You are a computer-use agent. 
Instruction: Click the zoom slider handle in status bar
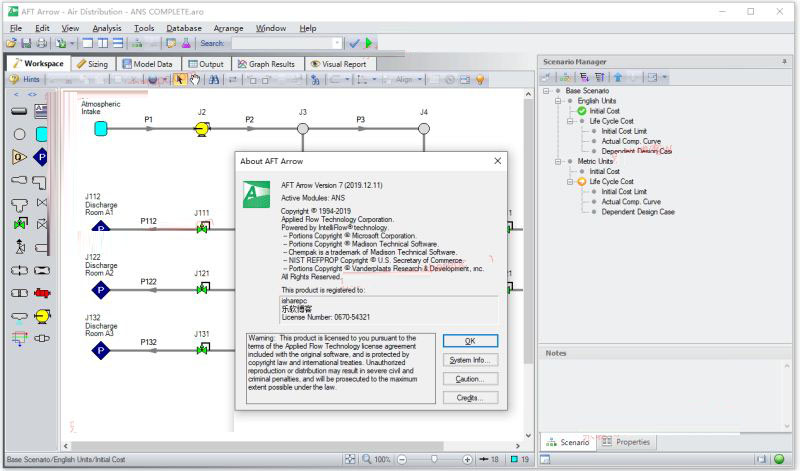(x=434, y=459)
